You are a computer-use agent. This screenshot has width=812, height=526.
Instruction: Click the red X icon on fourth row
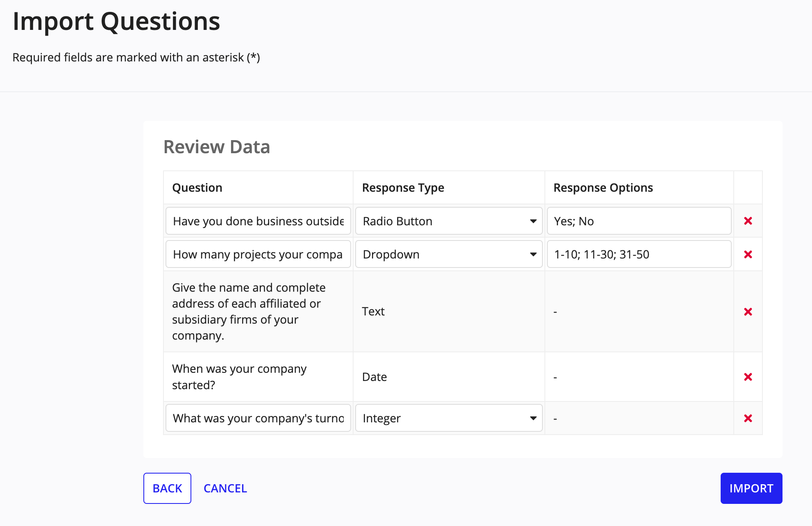(748, 377)
